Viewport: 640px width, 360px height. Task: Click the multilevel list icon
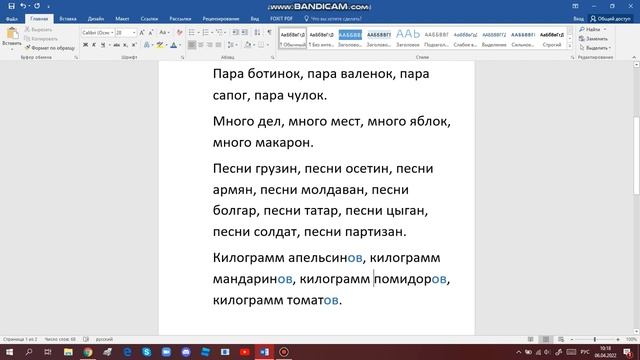pos(219,32)
